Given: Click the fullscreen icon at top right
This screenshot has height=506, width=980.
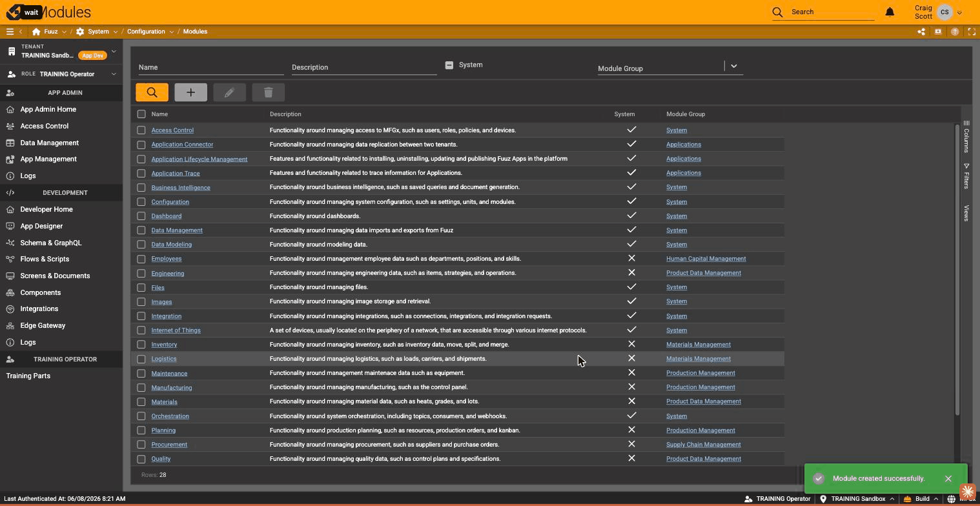Looking at the screenshot, I should [x=971, y=32].
